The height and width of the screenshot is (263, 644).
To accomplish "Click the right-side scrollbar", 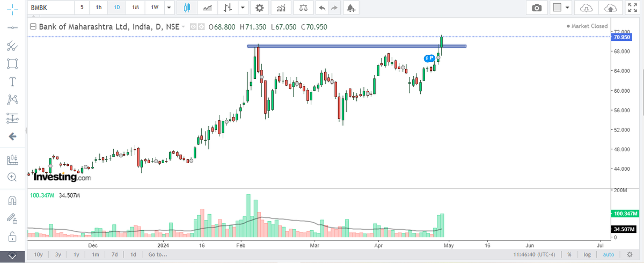I will [x=642, y=91].
